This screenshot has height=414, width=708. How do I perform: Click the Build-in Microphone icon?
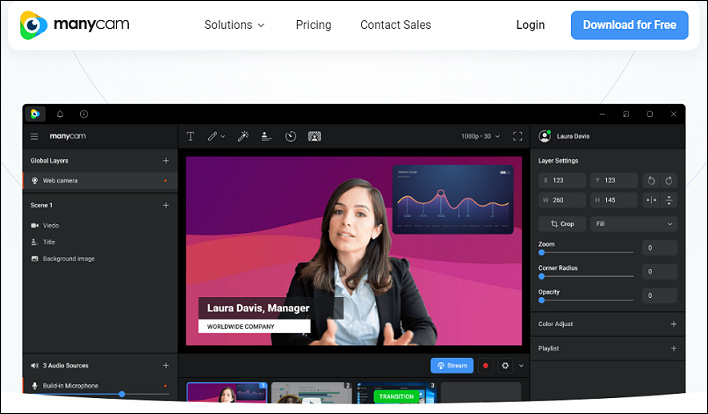click(34, 386)
